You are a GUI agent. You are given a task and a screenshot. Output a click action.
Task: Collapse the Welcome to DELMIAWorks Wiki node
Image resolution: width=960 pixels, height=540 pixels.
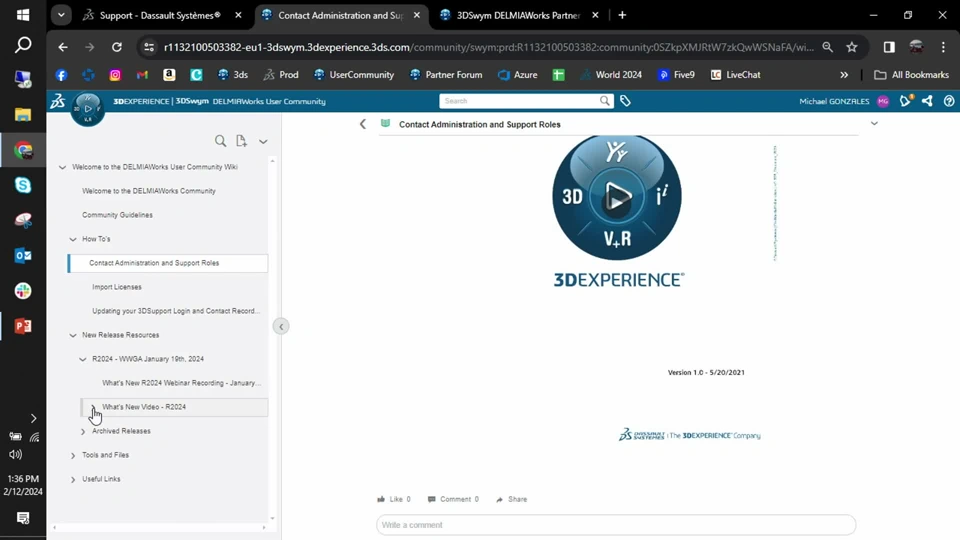click(62, 167)
